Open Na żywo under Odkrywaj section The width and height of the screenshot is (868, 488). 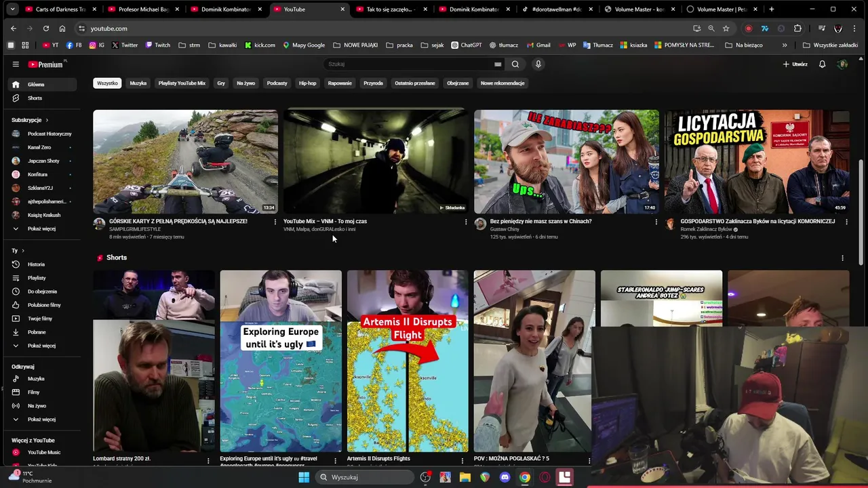pos(41,406)
